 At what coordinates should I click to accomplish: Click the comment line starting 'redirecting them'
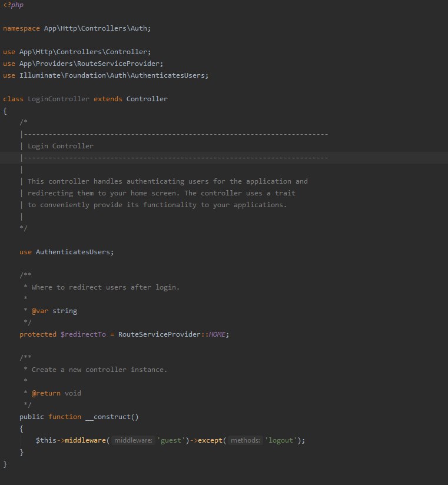[161, 193]
